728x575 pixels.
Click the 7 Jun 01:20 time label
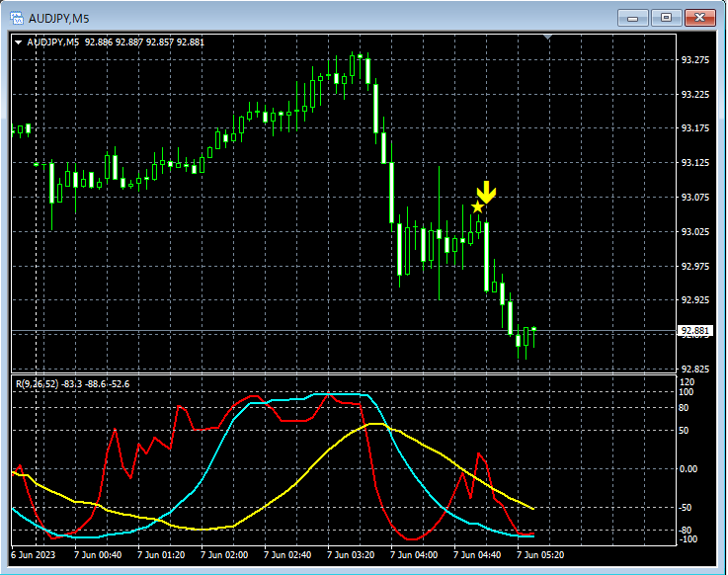[x=161, y=555]
